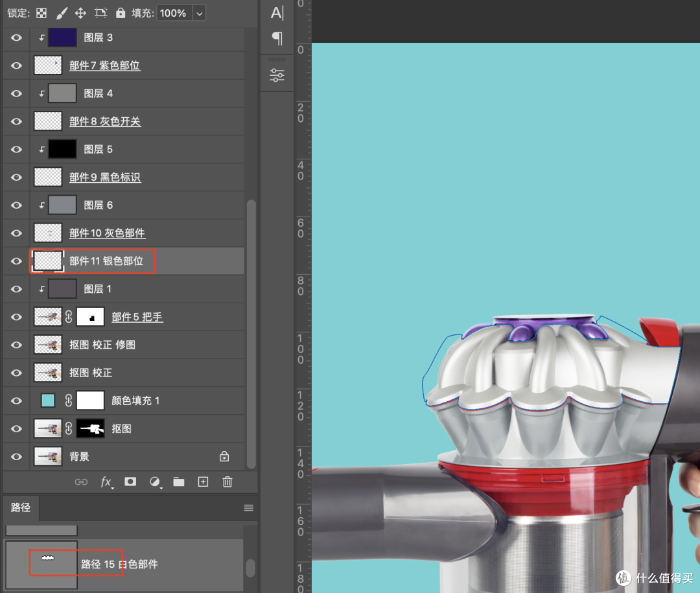Screen dimensions: 700x593
Task: Open the layer style fx menu
Action: pos(106,482)
